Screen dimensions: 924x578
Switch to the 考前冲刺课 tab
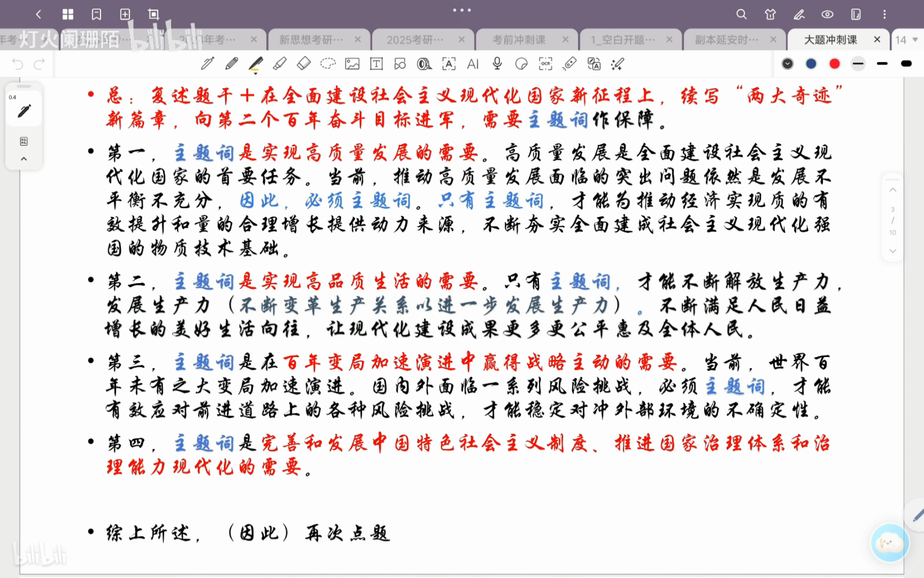pyautogui.click(x=519, y=39)
